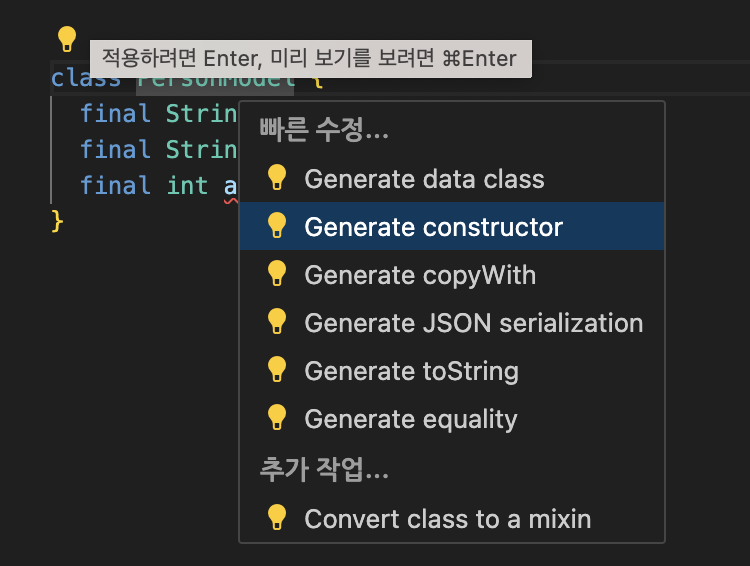750x566 pixels.
Task: Click the 'class' keyword in the editor
Action: click(85, 78)
